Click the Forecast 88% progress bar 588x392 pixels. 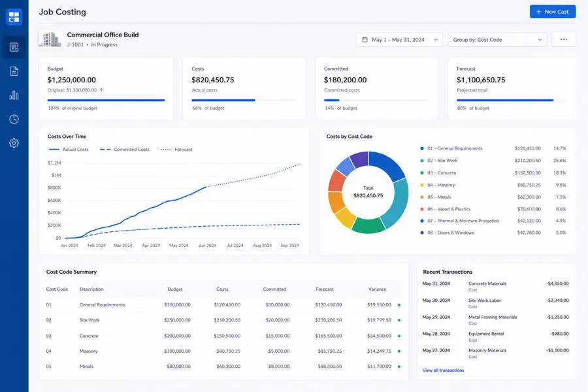(512, 100)
